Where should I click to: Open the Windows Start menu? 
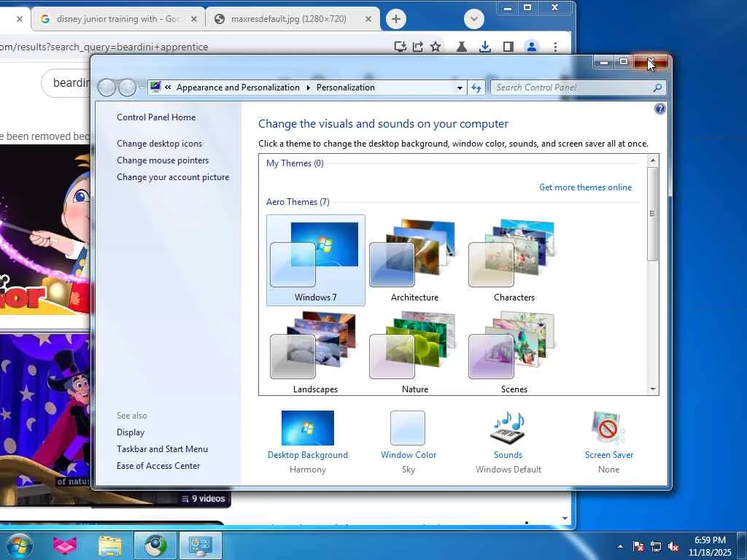20,545
